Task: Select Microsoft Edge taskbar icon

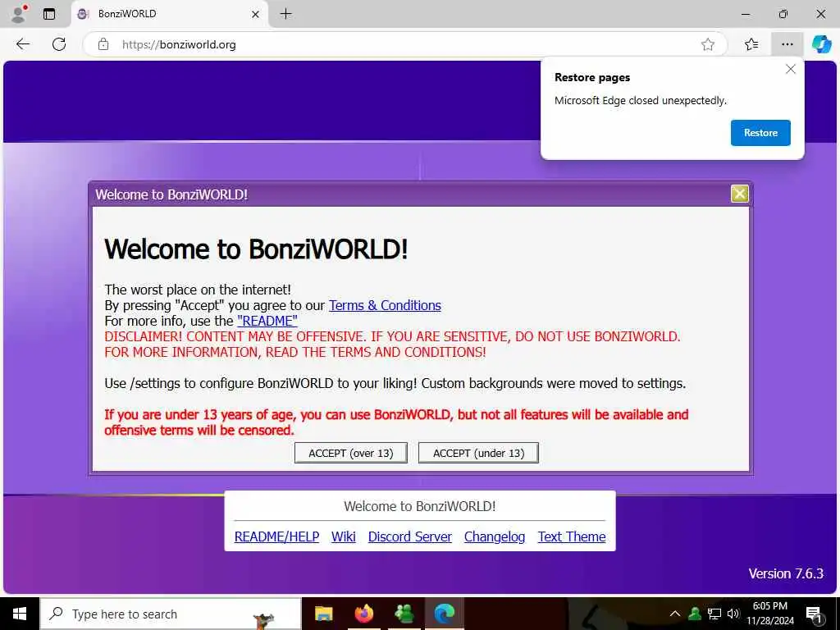Action: [444, 614]
